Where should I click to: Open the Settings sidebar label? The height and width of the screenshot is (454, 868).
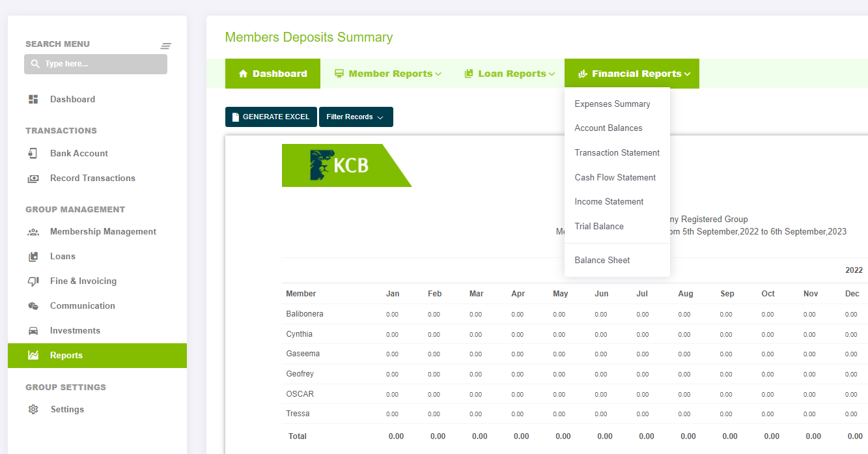click(67, 409)
